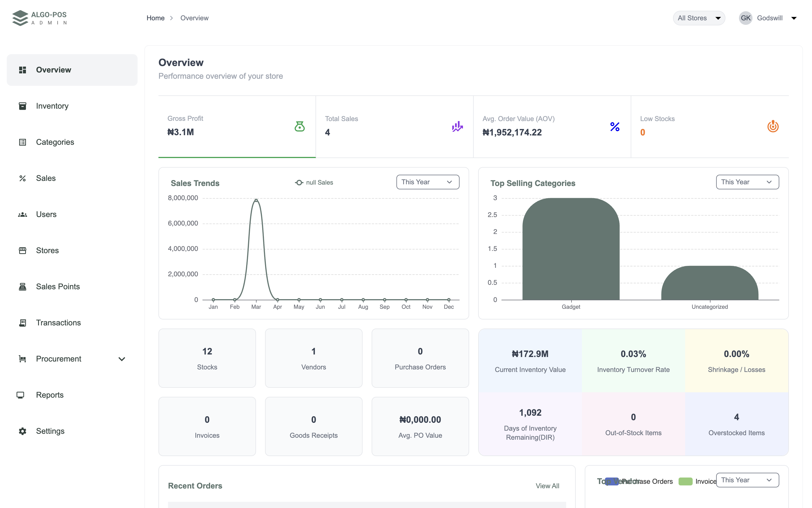Click the Purchase Orders count card
This screenshot has height=508, width=812.
[420, 358]
